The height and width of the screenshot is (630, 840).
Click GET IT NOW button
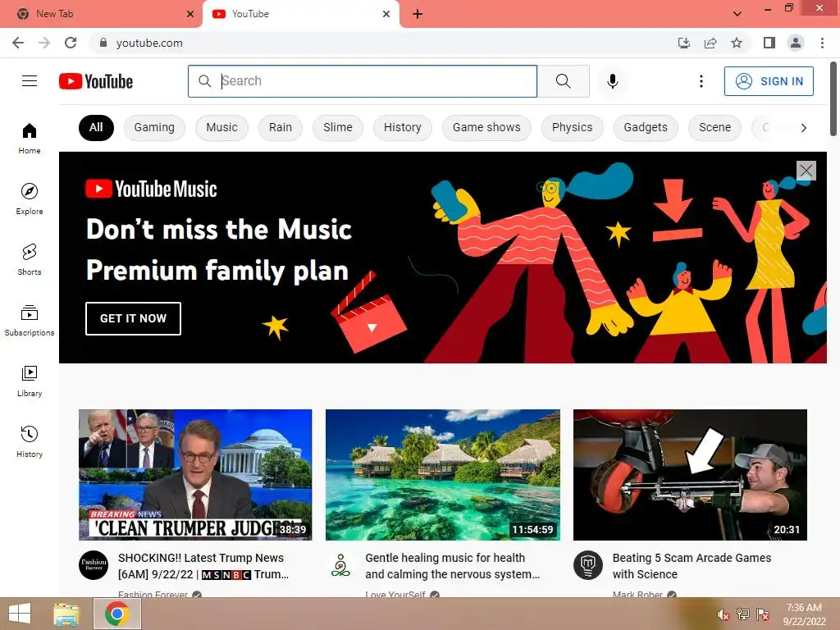click(x=133, y=318)
